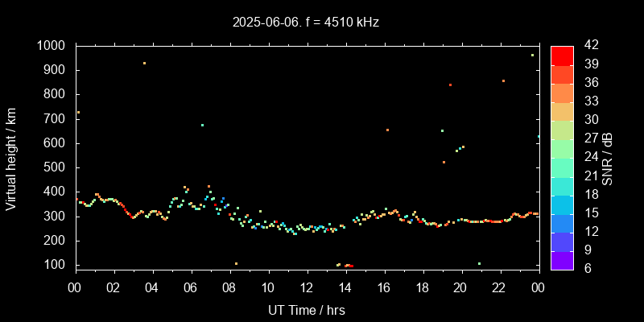Image resolution: width=644 pixels, height=322 pixels.
Task: Select the blue 12–15 dB colorbar segment
Action: pos(562,222)
